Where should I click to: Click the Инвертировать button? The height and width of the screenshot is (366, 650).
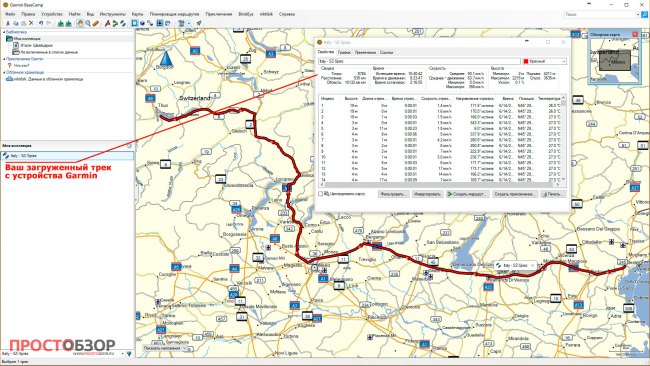tap(427, 194)
